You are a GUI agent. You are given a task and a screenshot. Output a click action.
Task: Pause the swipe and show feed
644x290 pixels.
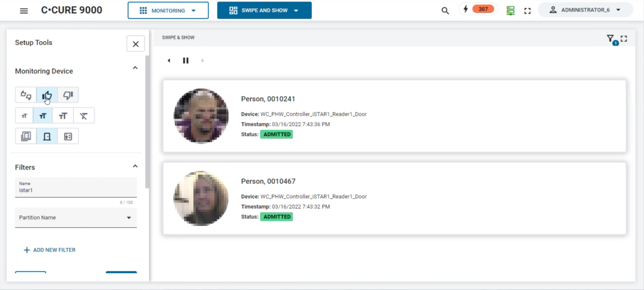pyautogui.click(x=186, y=61)
